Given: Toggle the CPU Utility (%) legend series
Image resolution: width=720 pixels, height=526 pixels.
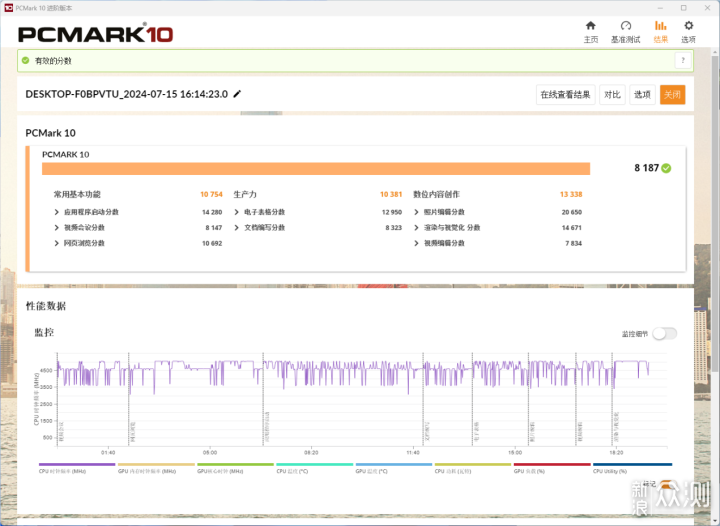Looking at the screenshot, I should (632, 468).
